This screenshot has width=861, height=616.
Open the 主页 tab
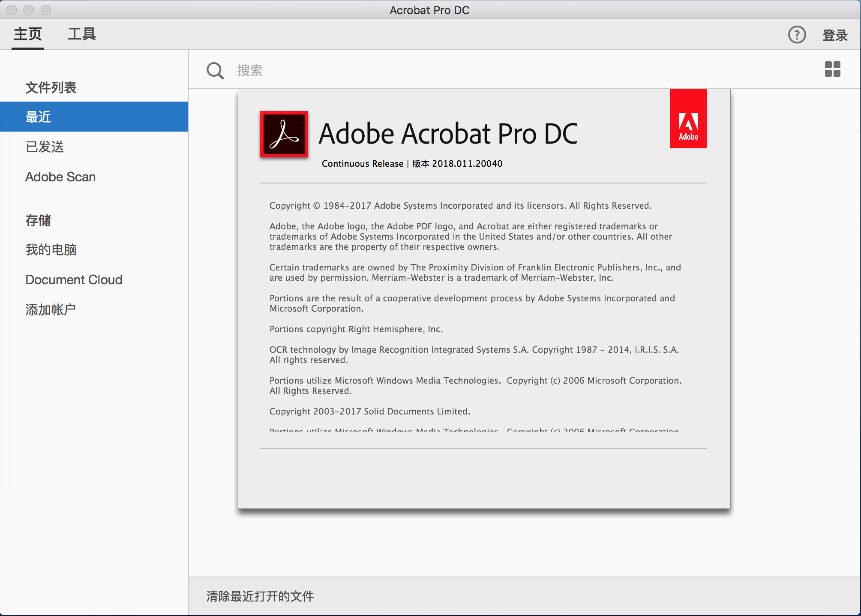click(x=28, y=34)
